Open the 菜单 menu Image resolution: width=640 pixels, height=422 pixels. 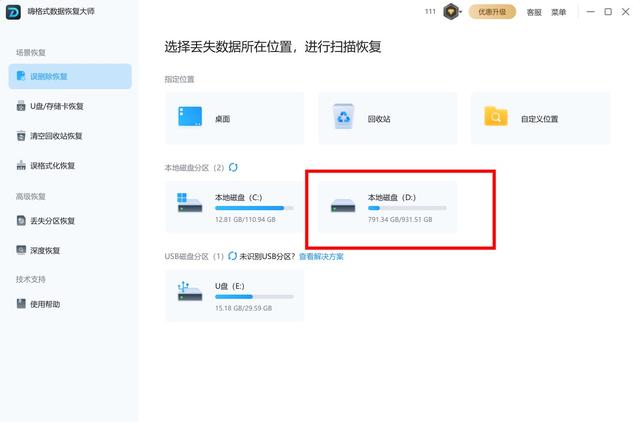558,12
